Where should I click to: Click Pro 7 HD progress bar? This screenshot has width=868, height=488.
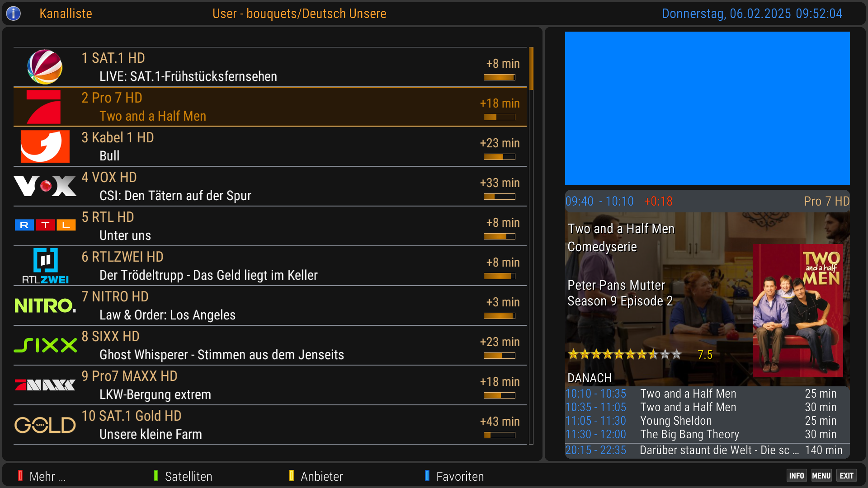[499, 117]
